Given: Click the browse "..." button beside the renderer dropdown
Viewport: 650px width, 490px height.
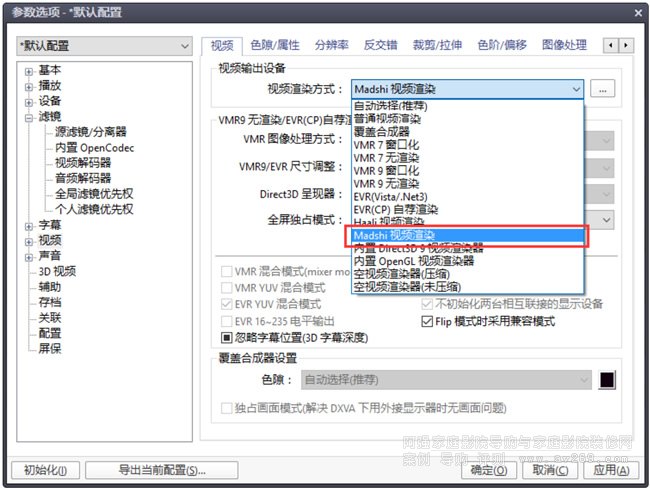Looking at the screenshot, I should pyautogui.click(x=602, y=89).
